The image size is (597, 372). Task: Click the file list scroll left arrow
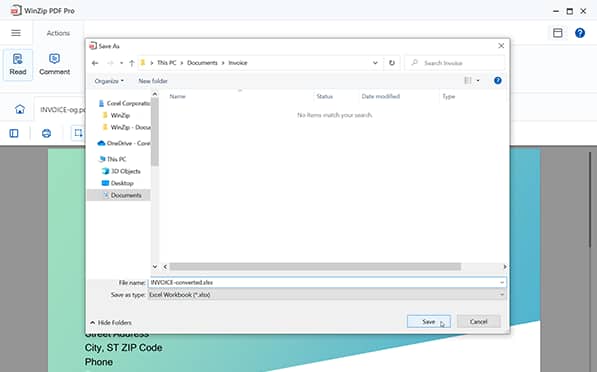pyautogui.click(x=165, y=267)
